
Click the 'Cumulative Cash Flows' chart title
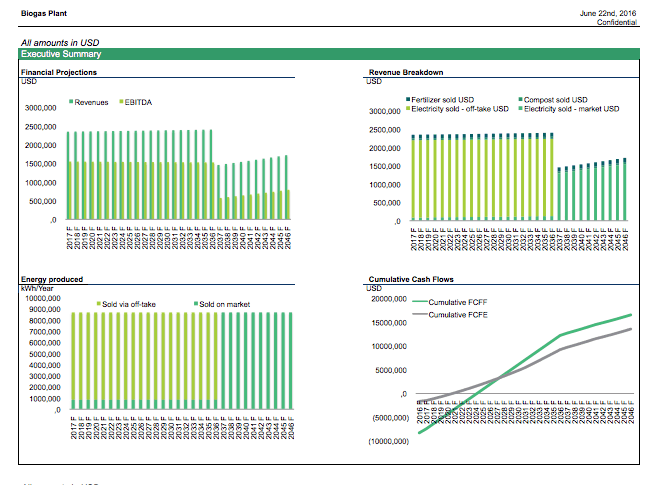pos(411,279)
